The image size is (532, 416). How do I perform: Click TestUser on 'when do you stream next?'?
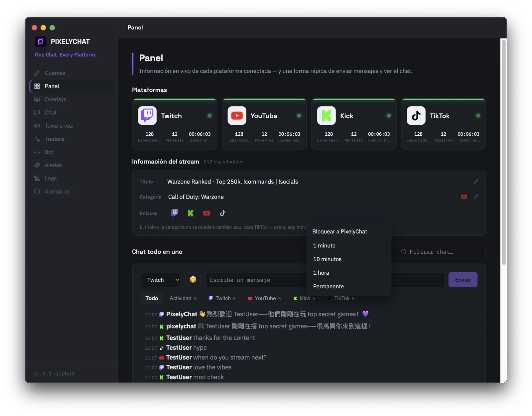coord(179,357)
